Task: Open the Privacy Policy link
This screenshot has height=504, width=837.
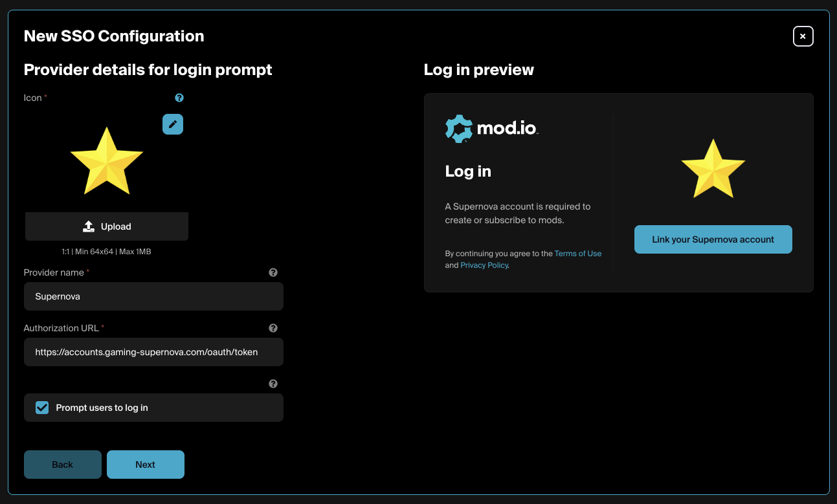Action: pos(484,265)
